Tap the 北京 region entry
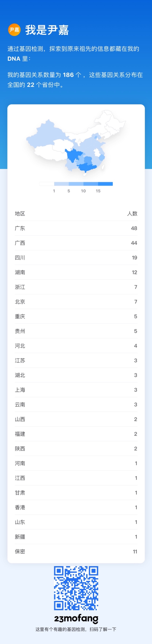The height and width of the screenshot is (644, 152). point(76,302)
